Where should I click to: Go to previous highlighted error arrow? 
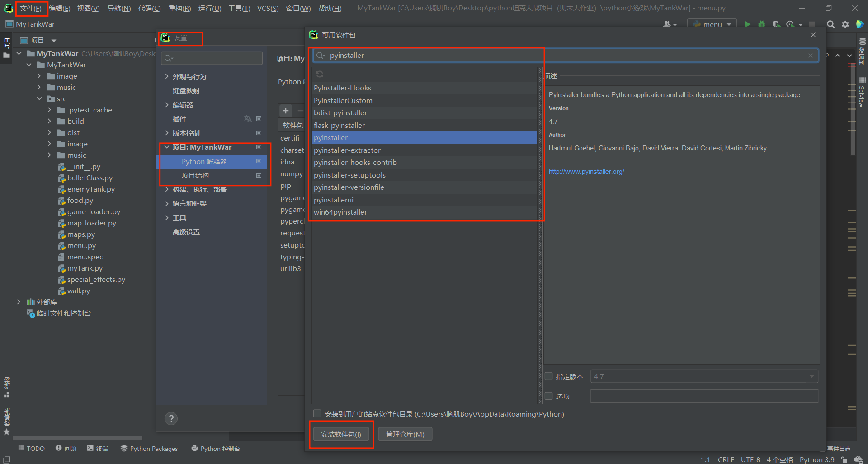(x=838, y=55)
